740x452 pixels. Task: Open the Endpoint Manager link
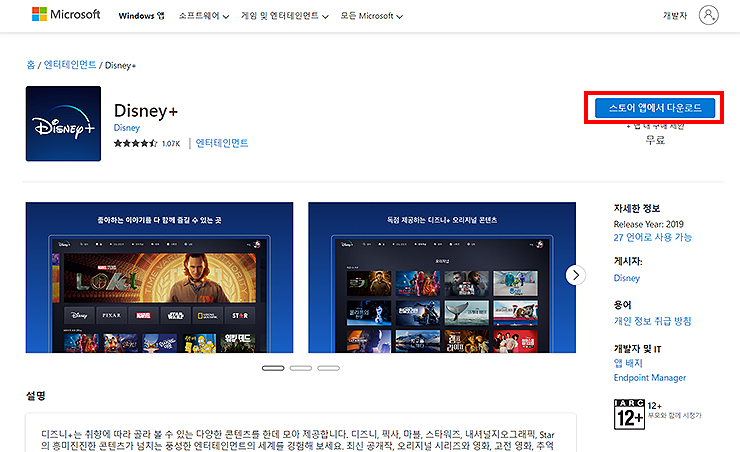point(649,377)
